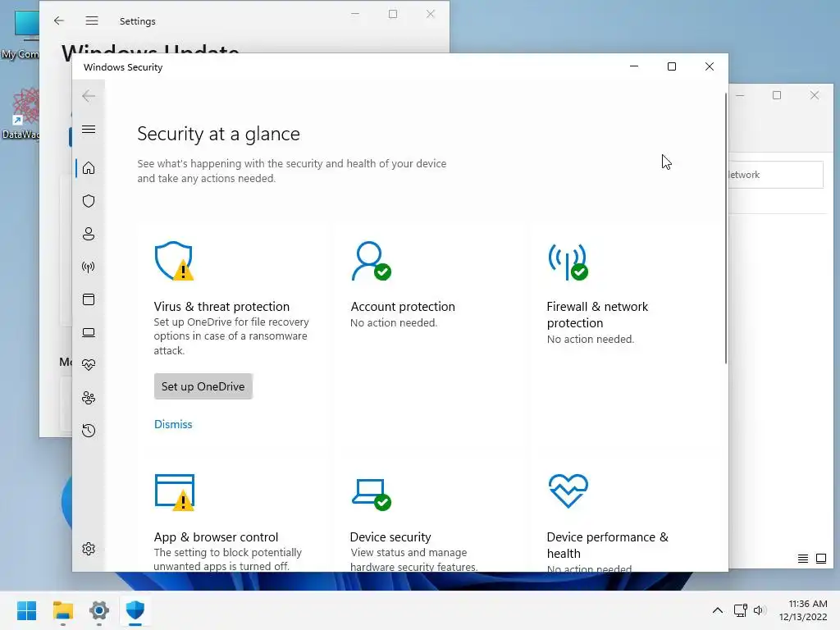
Task: Click the Virus & threat protection shield tile icon
Action: point(174,261)
